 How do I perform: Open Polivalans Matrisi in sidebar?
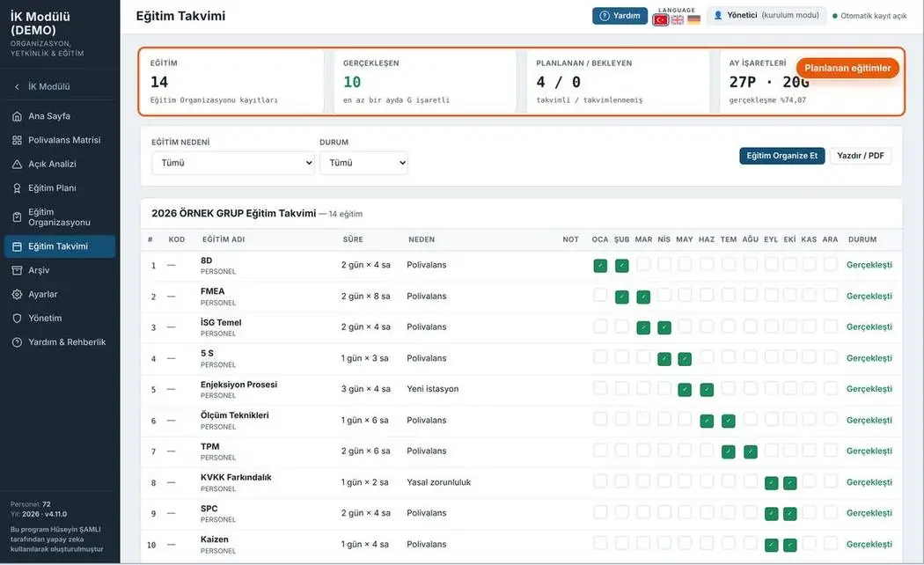click(60, 140)
